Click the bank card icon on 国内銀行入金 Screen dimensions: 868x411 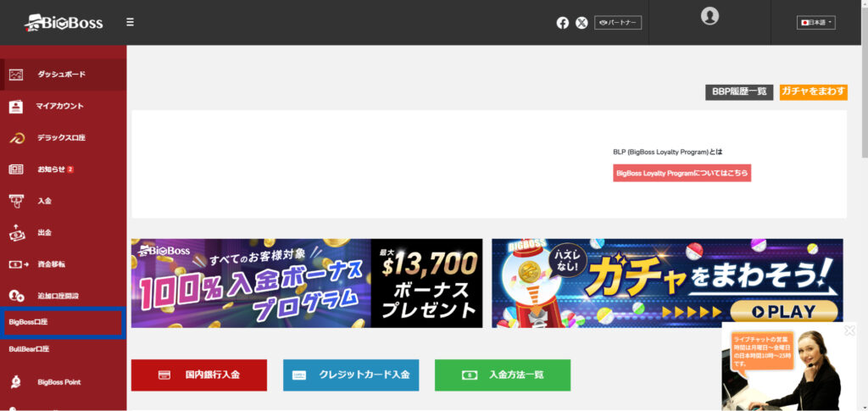164,375
